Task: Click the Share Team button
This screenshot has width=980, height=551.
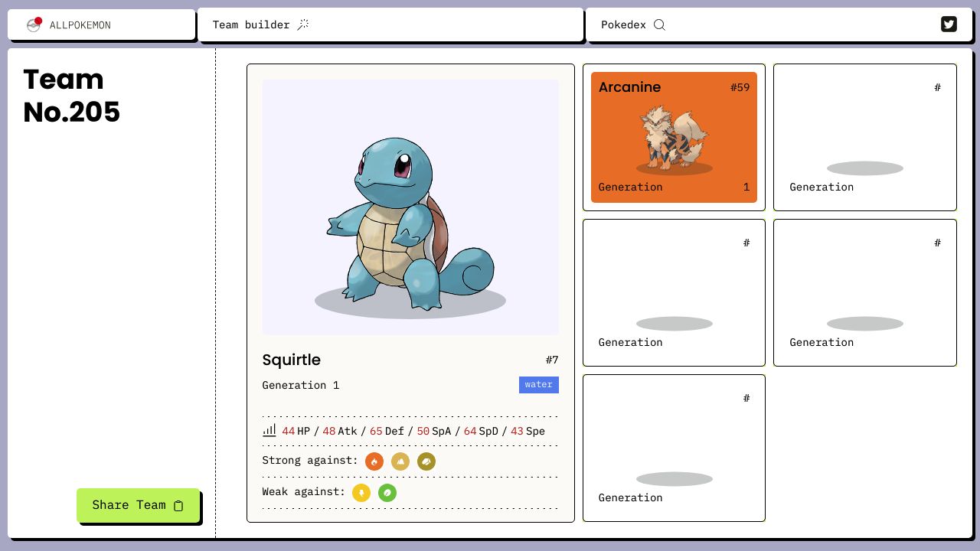Action: (138, 505)
